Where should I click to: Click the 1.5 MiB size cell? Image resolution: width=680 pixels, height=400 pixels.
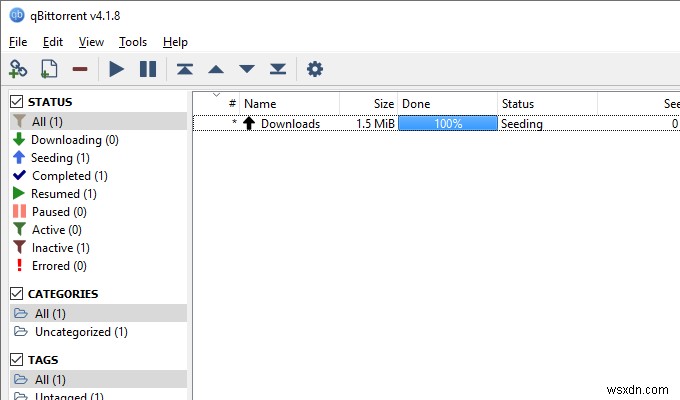(375, 124)
